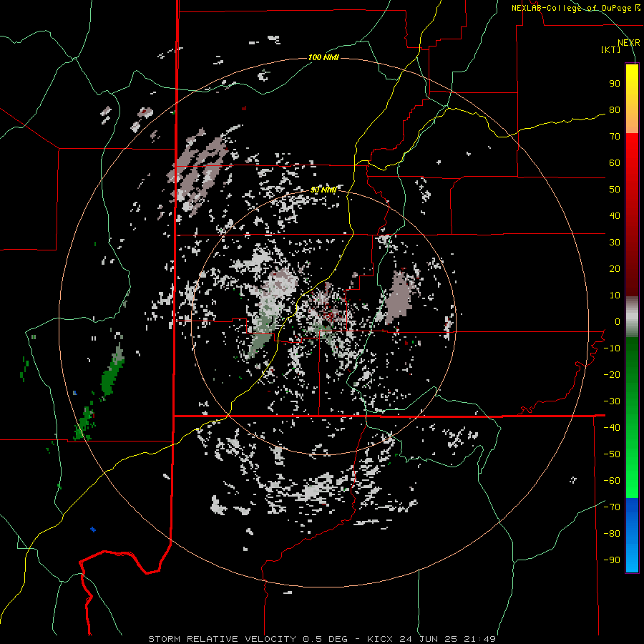The image size is (644, 644).
Task: Click the -60 value on velocity scale
Action: click(612, 481)
